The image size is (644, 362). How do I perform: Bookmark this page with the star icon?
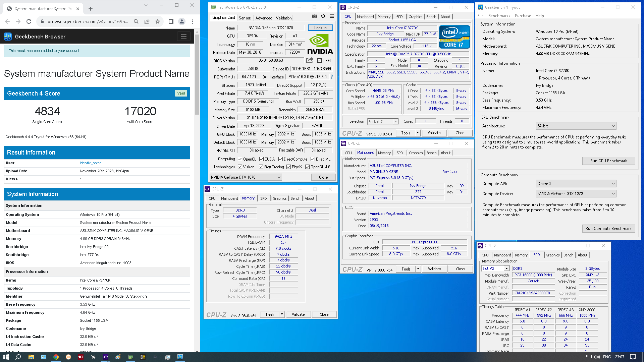pyautogui.click(x=158, y=21)
